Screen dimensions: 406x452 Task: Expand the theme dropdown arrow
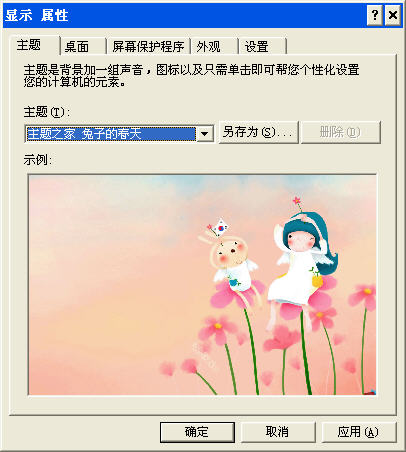point(205,134)
